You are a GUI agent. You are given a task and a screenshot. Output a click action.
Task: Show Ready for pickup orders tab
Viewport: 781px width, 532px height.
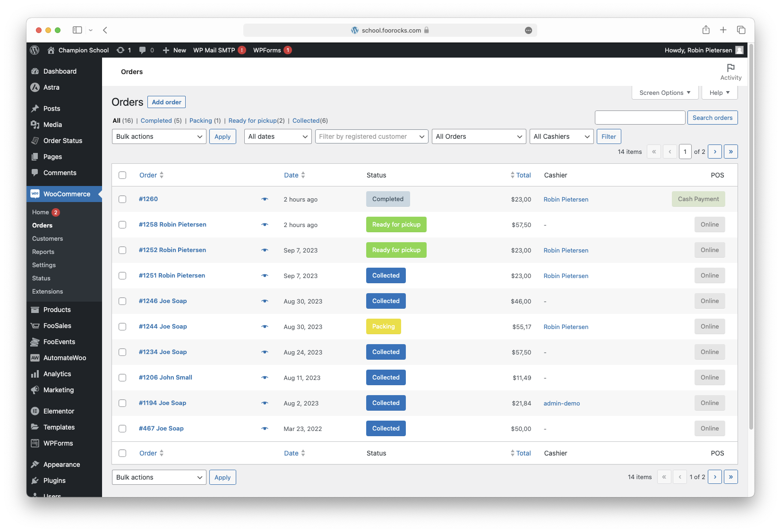point(253,120)
